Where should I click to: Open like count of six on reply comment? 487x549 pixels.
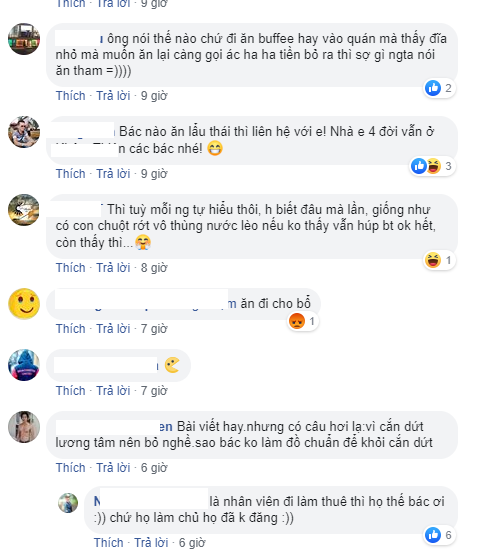click(x=439, y=535)
